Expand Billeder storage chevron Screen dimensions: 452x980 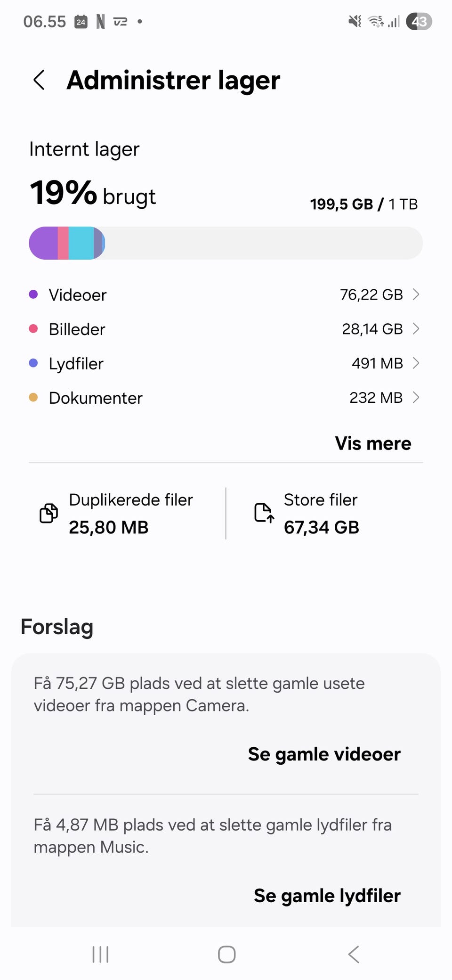(416, 329)
